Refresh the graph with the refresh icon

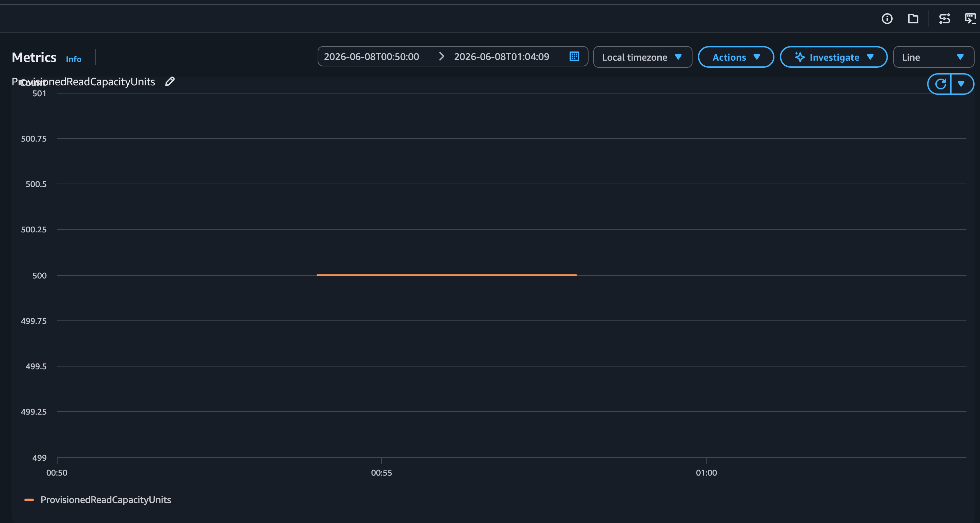940,84
